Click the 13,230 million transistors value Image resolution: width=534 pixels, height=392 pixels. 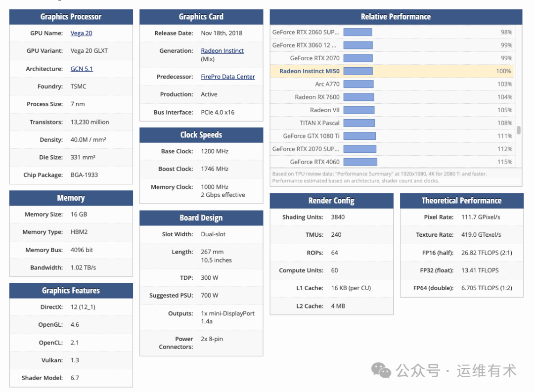(90, 122)
